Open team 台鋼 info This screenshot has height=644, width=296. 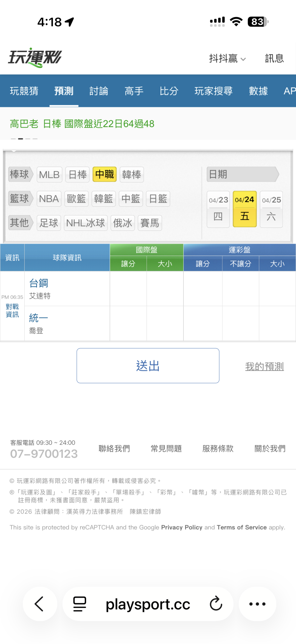click(x=39, y=283)
